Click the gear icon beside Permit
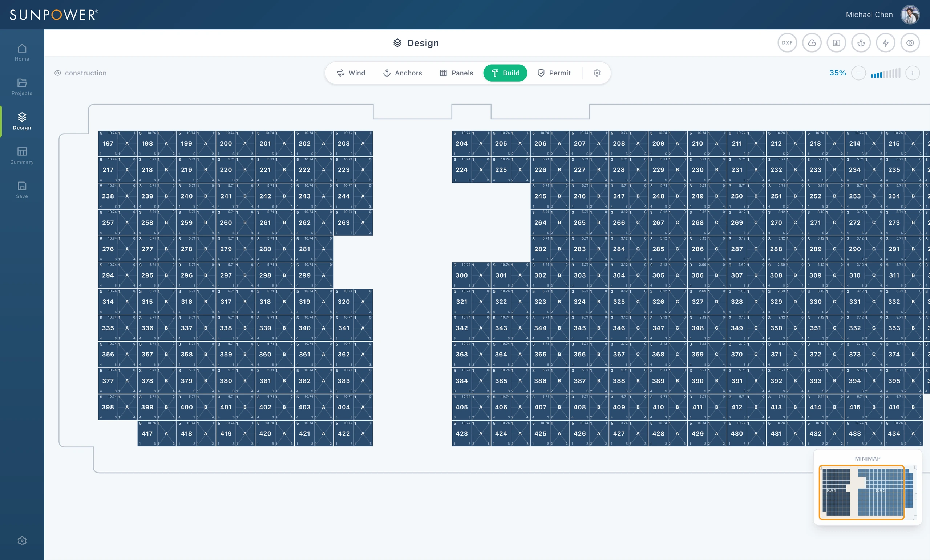930x560 pixels. coord(597,73)
